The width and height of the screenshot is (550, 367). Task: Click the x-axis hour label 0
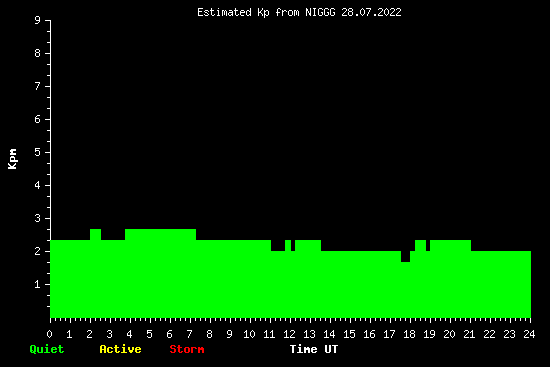[x=50, y=334]
